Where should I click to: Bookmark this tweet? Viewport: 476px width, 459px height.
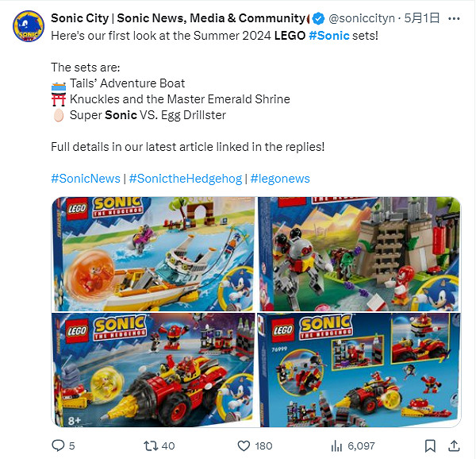click(430, 446)
